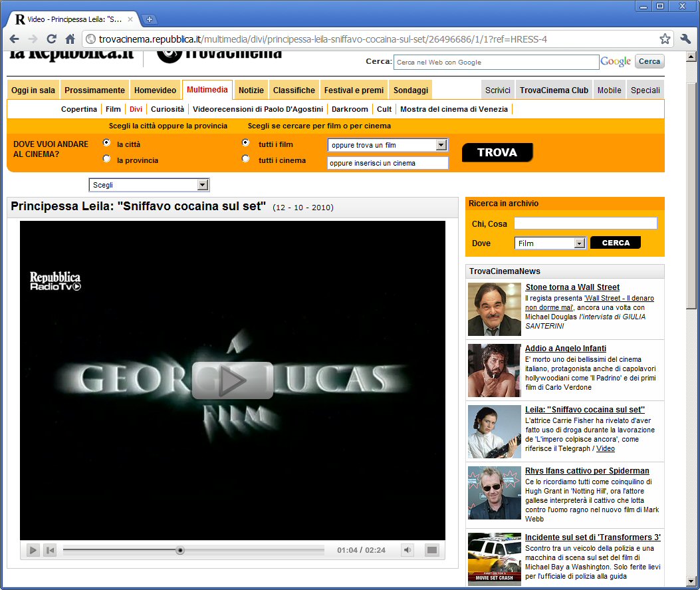Go to the Notizie tab
The image size is (700, 590).
(x=251, y=90)
